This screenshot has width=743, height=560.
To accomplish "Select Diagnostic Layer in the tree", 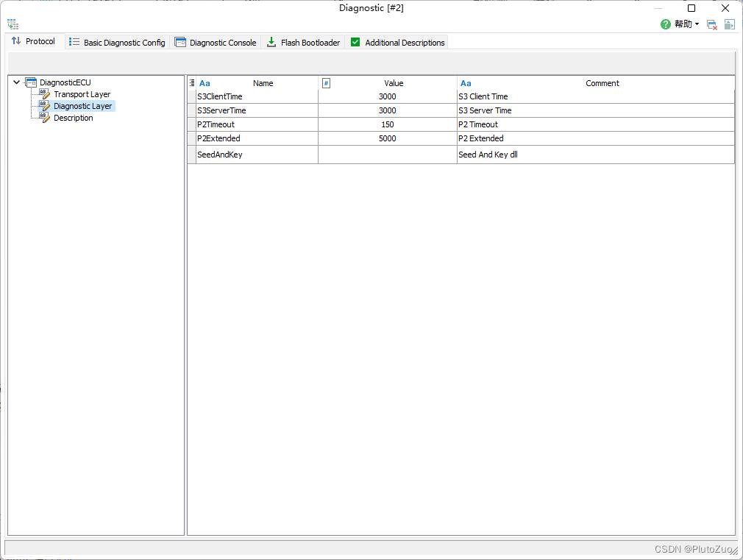I will pyautogui.click(x=83, y=106).
